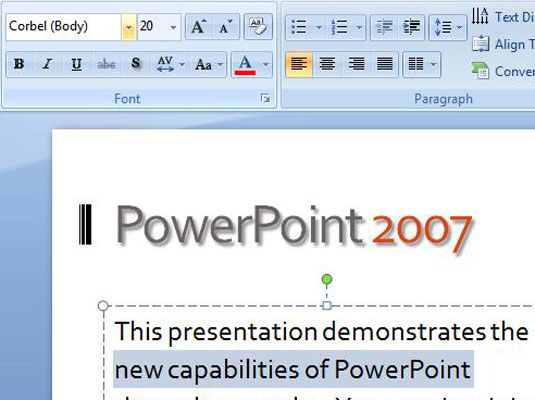Click the top-middle sizing handle of the text box

327,305
